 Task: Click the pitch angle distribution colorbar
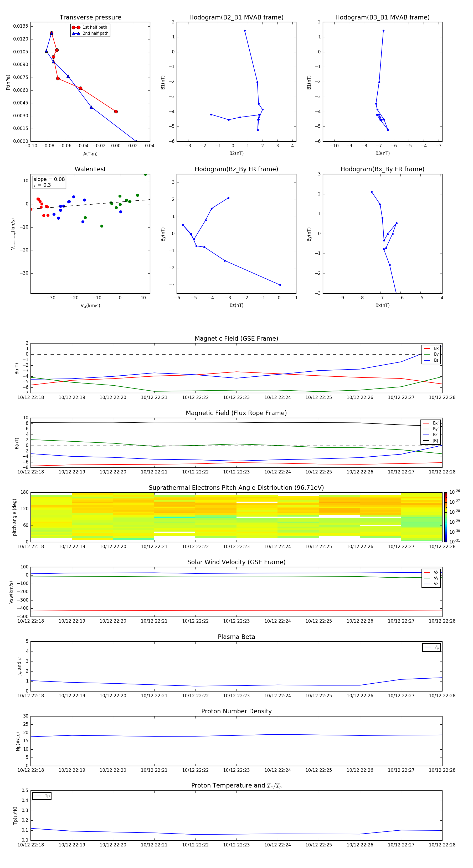click(x=446, y=517)
